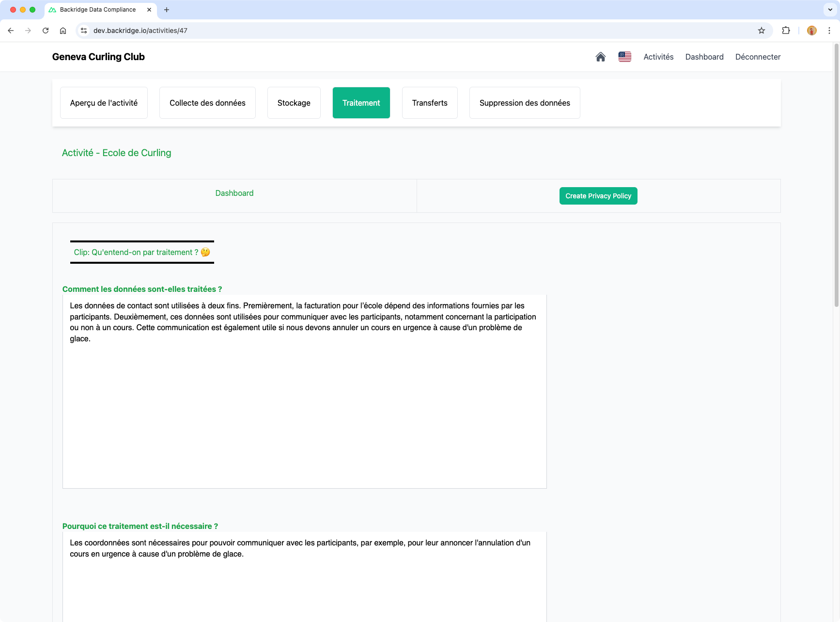Click the Create Privacy Policy button

598,196
